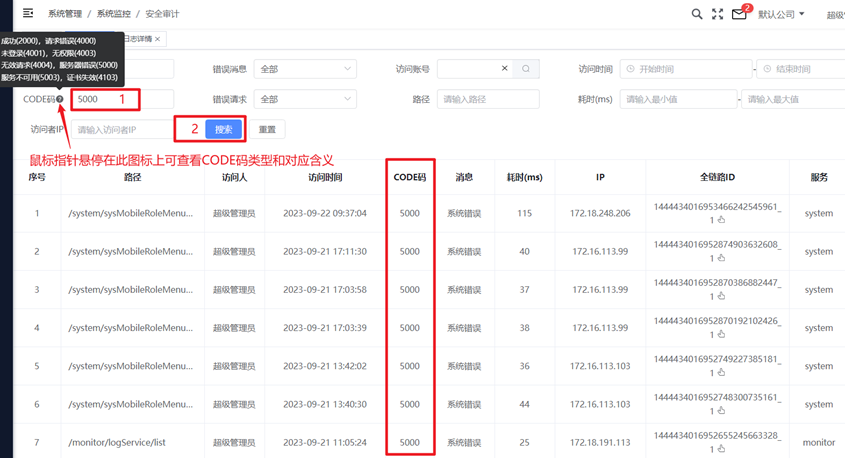Click 超级管理员 in row 4
This screenshot has width=845, height=458.
(234, 328)
